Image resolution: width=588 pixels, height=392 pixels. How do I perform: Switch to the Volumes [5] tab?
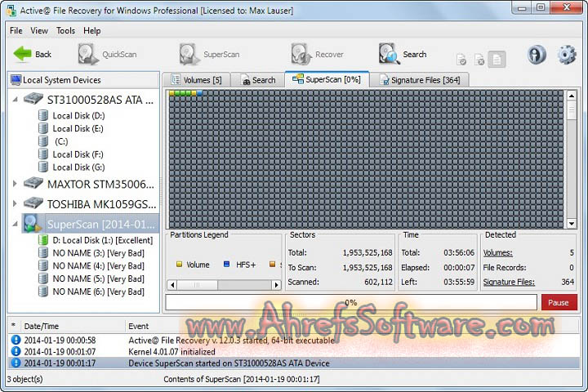point(196,80)
